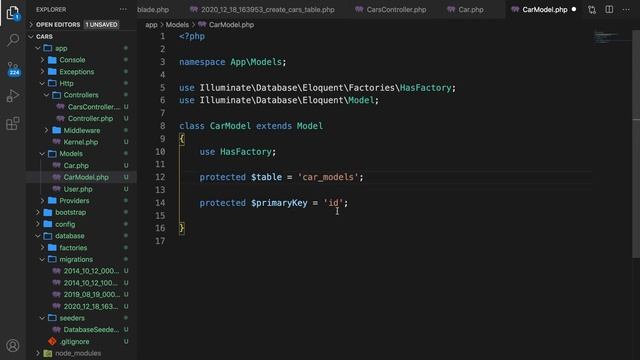Open the 2019_08_19_000 migration file
Viewport: 640px width, 360px height.
point(91,294)
